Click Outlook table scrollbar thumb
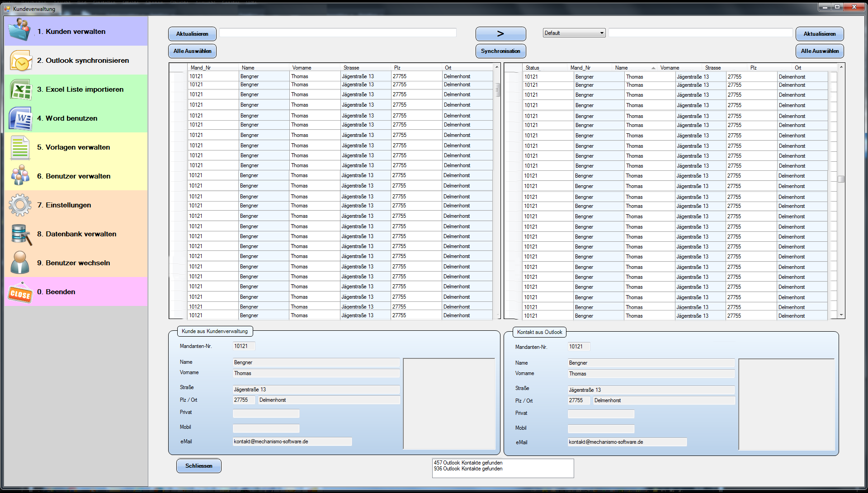The width and height of the screenshot is (868, 493). point(841,179)
